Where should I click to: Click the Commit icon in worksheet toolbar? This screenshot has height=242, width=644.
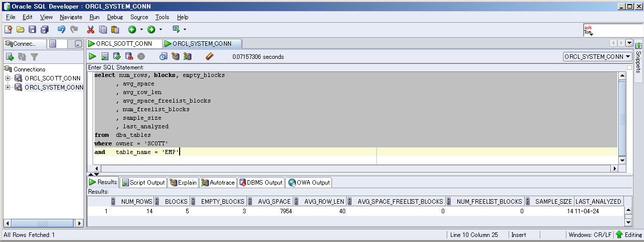pyautogui.click(x=117, y=57)
